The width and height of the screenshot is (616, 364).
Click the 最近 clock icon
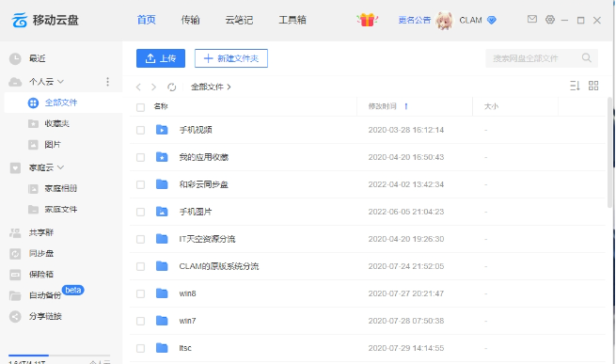click(15, 59)
